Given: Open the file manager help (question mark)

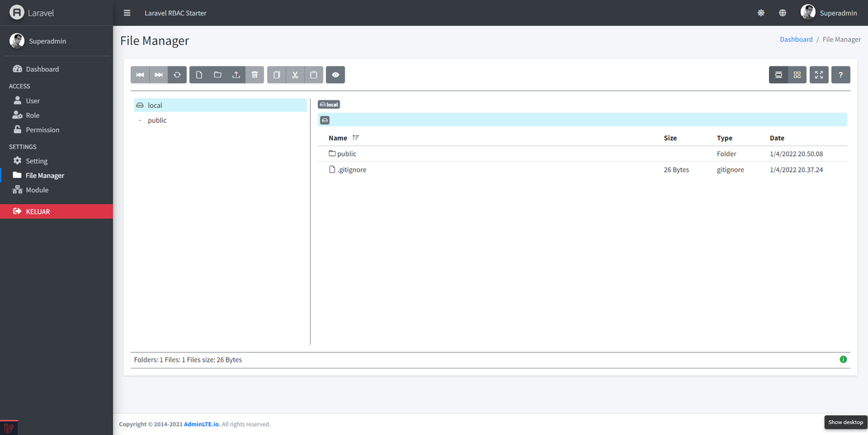Looking at the screenshot, I should pos(841,75).
